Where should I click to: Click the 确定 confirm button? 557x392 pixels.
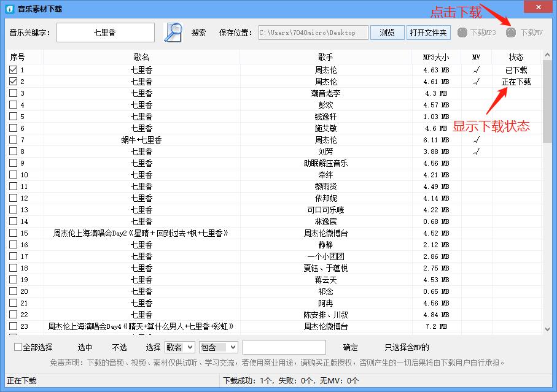tap(349, 347)
